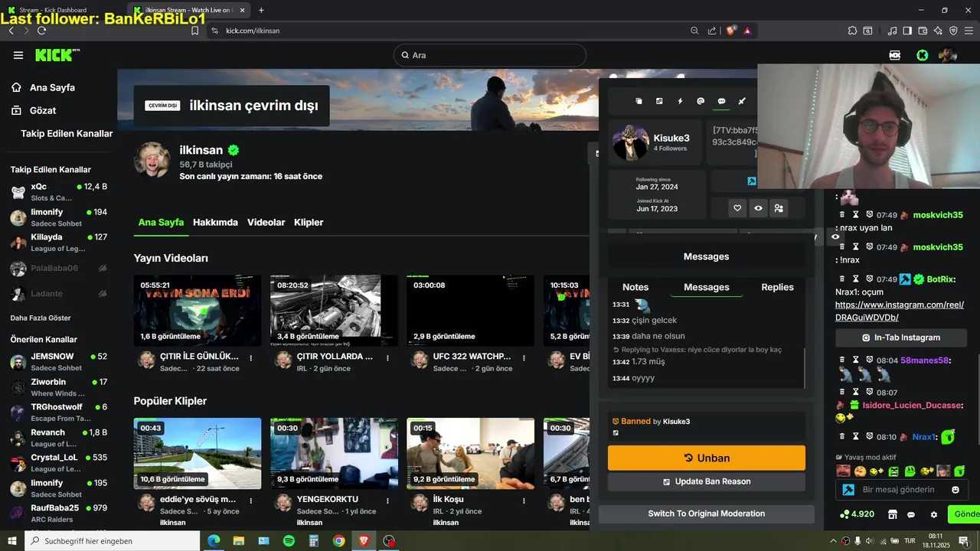Screen dimensions: 980x551
Task: Click the green K circle icon in header
Action: coord(923,55)
